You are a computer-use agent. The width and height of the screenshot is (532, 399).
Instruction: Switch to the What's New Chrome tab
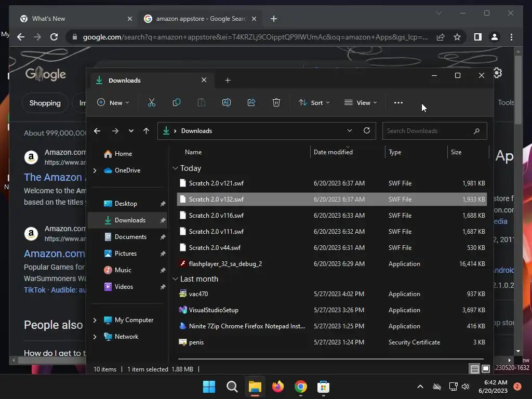(75, 19)
